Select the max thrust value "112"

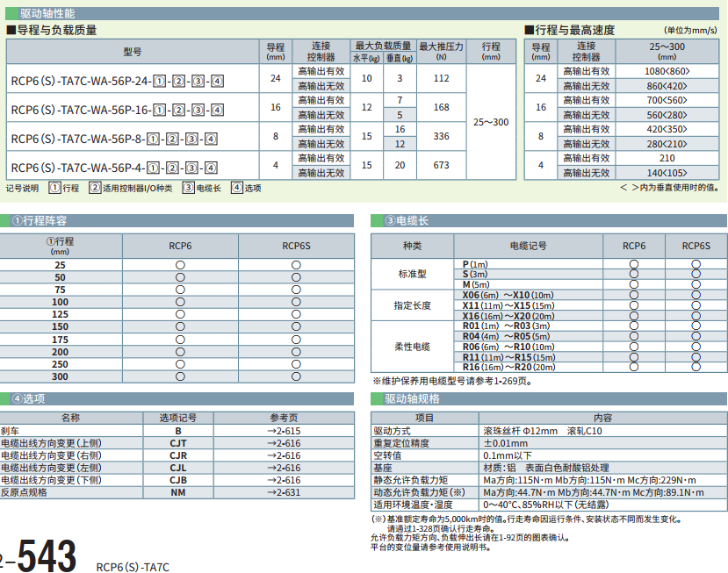[x=441, y=78]
